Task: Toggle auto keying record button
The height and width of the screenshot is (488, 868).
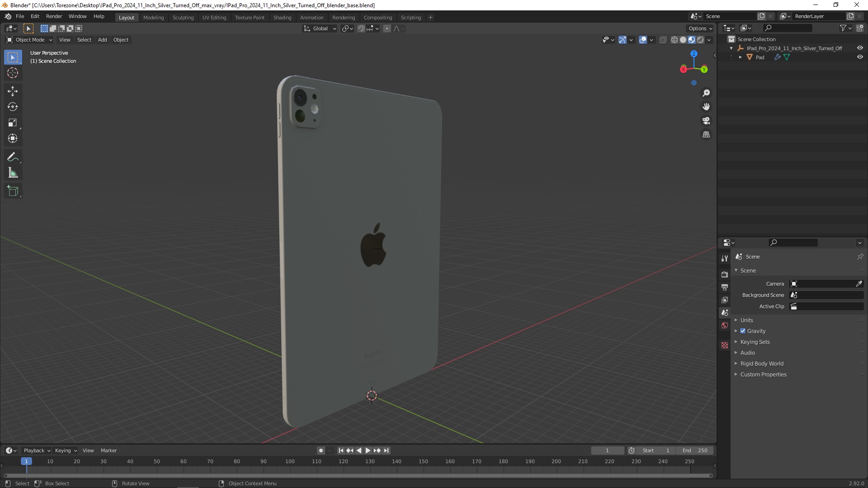Action: point(321,450)
